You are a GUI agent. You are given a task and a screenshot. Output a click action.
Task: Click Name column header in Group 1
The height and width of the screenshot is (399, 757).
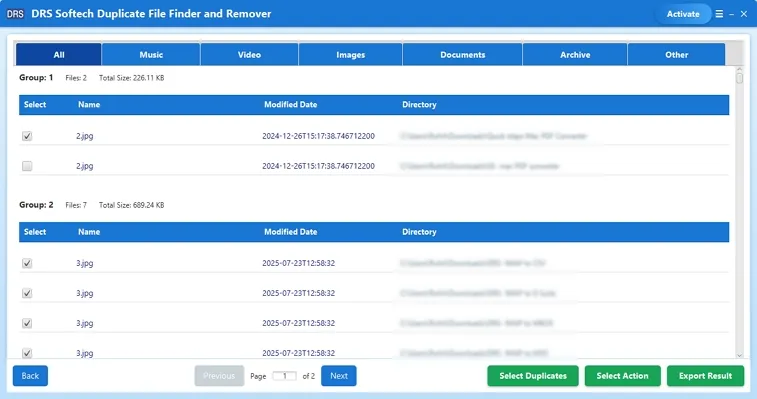pyautogui.click(x=89, y=105)
